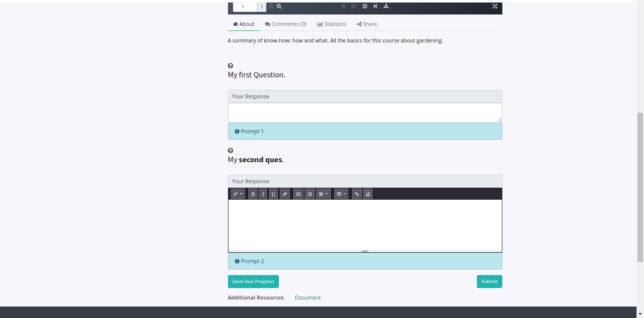The image size is (644, 318).
Task: Download the presentation file
Action: (386, 6)
